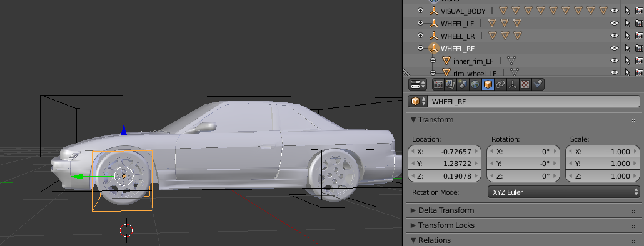Click the Location Y value field
The width and height of the screenshot is (644, 246).
pyautogui.click(x=445, y=164)
